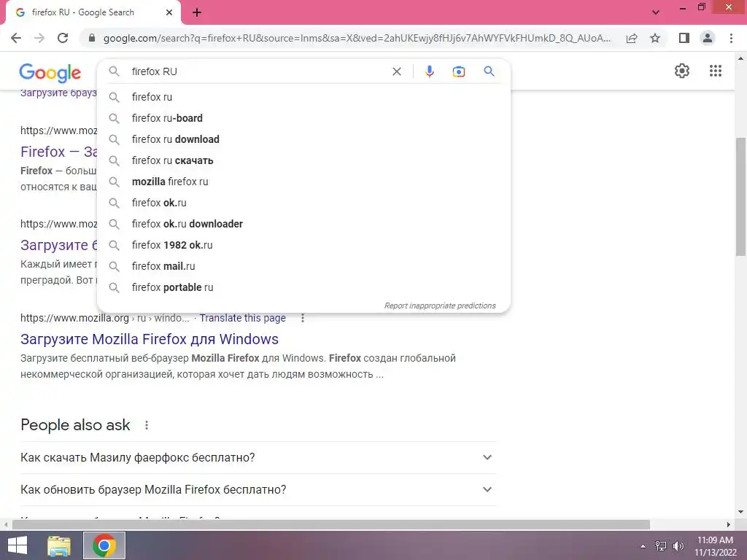This screenshot has width=747, height=560.
Task: Select the Chrome taskbar button
Action: pyautogui.click(x=104, y=545)
